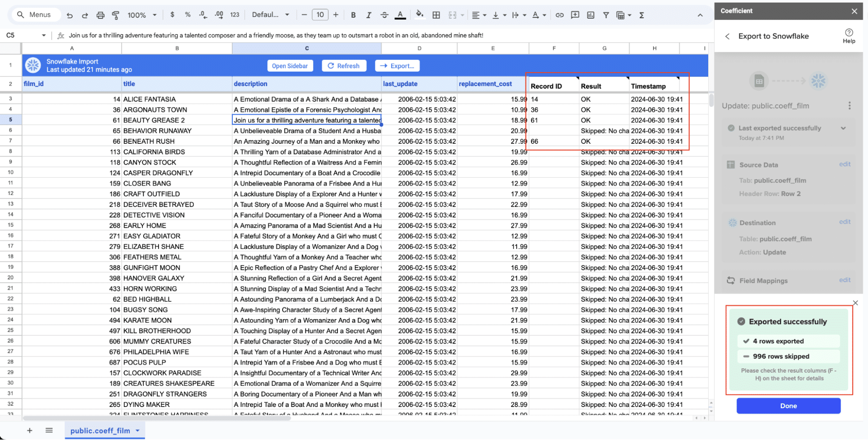Add a new sheet with plus icon

point(30,430)
